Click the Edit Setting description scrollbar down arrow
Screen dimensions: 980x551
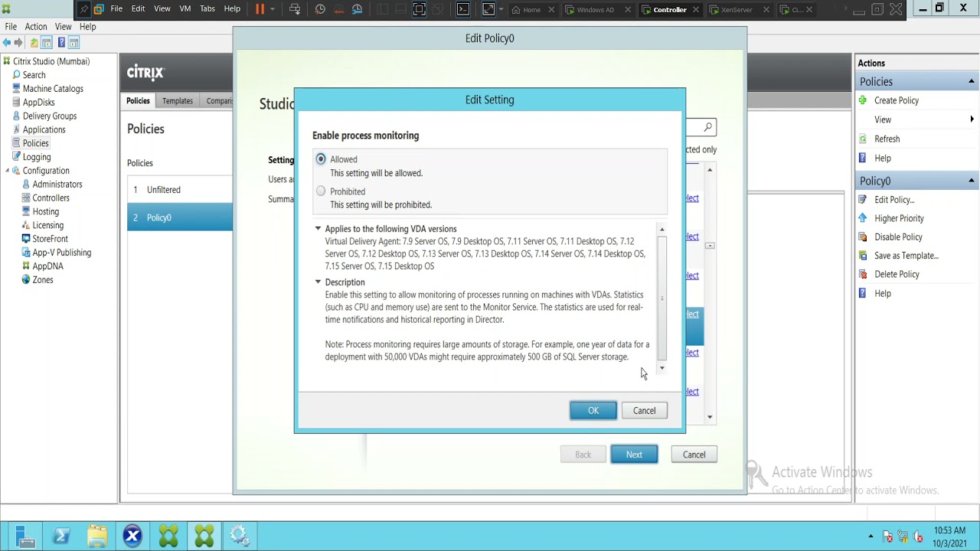click(662, 368)
